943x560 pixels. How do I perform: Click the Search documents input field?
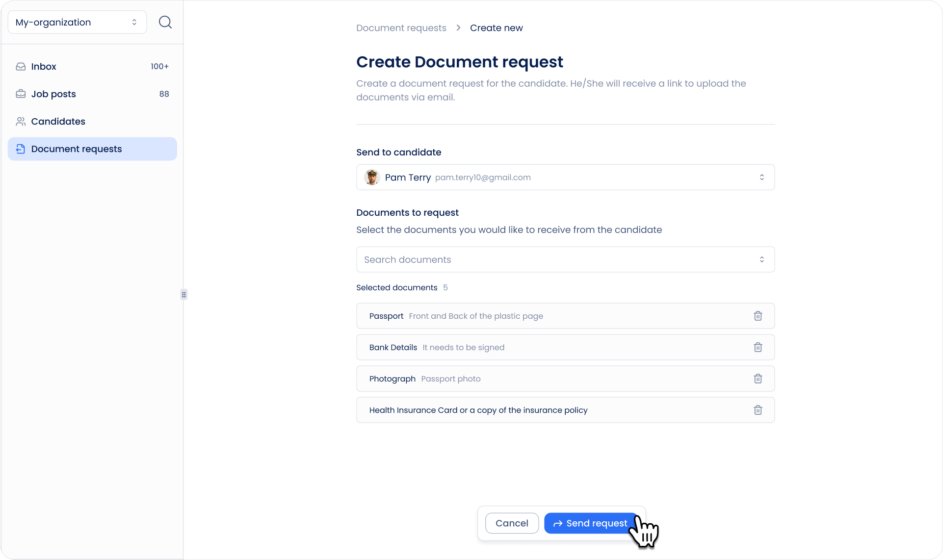point(554,259)
